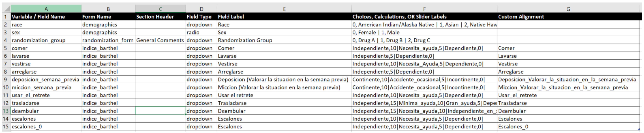This screenshot has width=644, height=133.
Task: Select column G header
Action: 568,9
